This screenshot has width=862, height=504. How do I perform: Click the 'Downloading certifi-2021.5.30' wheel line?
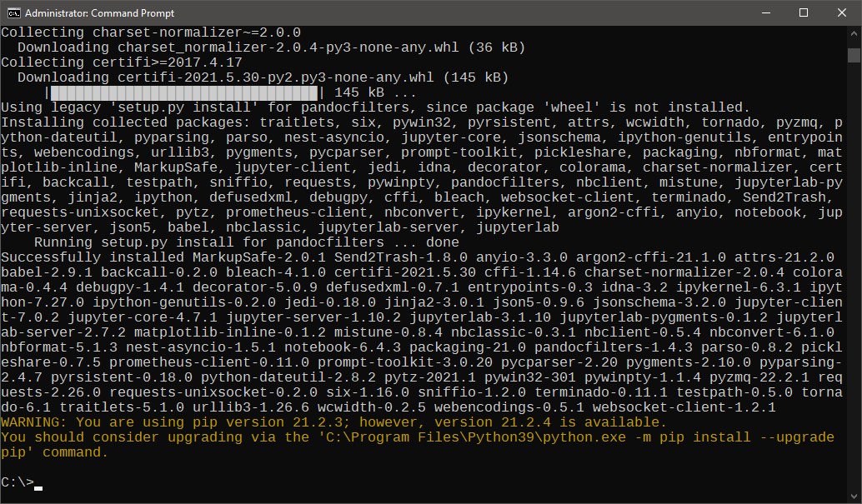pyautogui.click(x=263, y=77)
